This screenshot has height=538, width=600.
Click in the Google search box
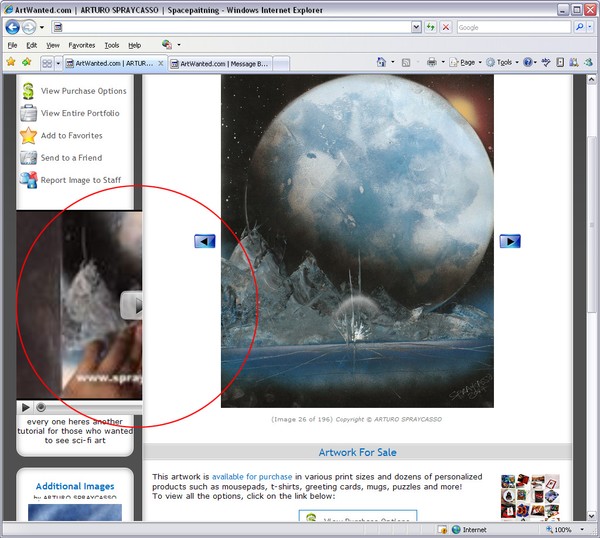tap(514, 27)
